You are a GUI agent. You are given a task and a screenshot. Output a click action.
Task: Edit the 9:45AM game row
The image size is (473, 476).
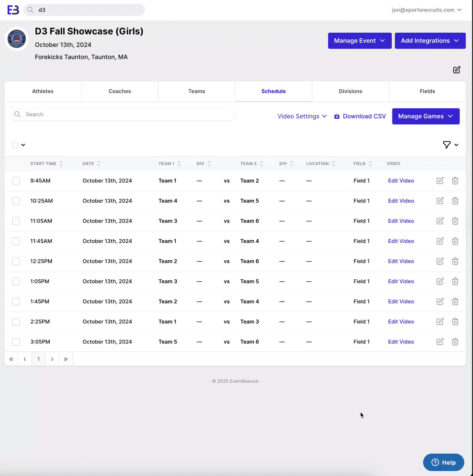(440, 181)
